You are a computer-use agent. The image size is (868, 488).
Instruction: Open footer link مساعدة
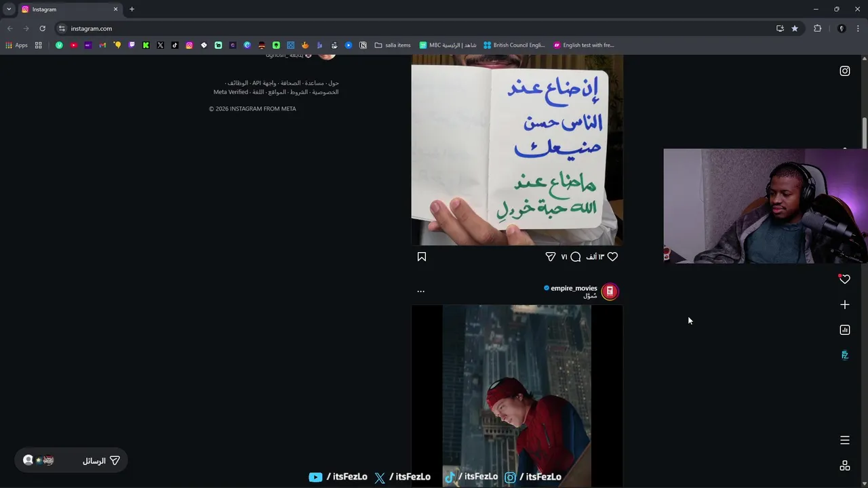point(315,83)
